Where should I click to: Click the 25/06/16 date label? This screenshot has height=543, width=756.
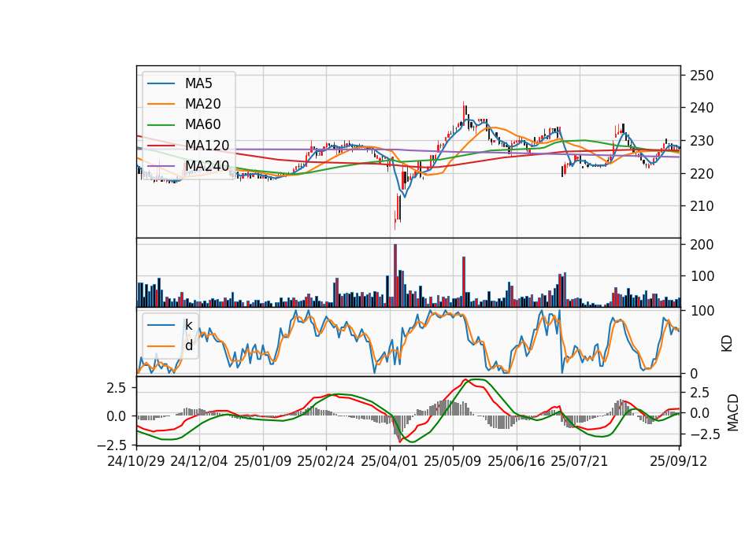point(517,461)
